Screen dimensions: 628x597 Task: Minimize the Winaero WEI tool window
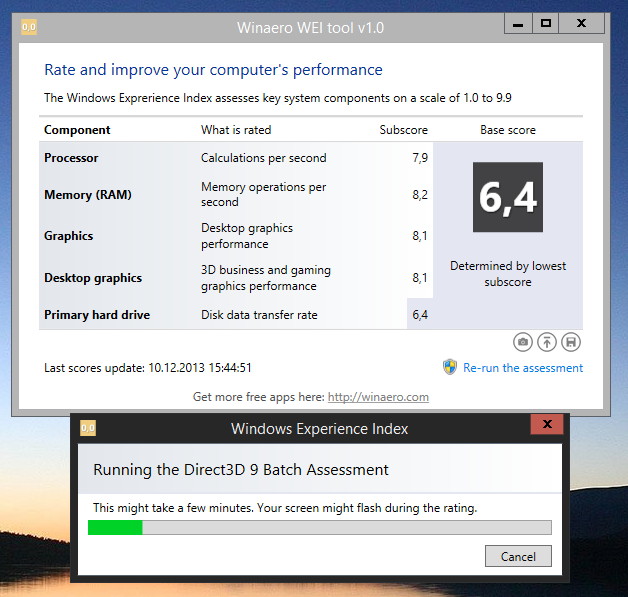point(518,24)
